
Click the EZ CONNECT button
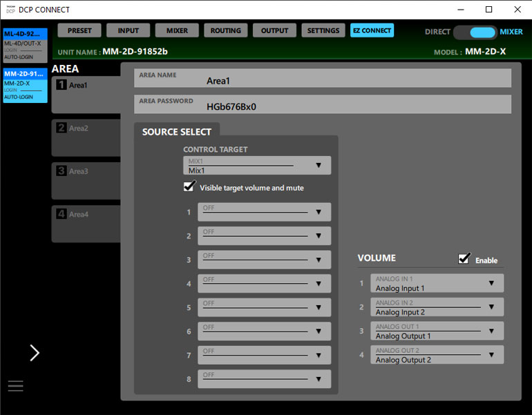372,30
